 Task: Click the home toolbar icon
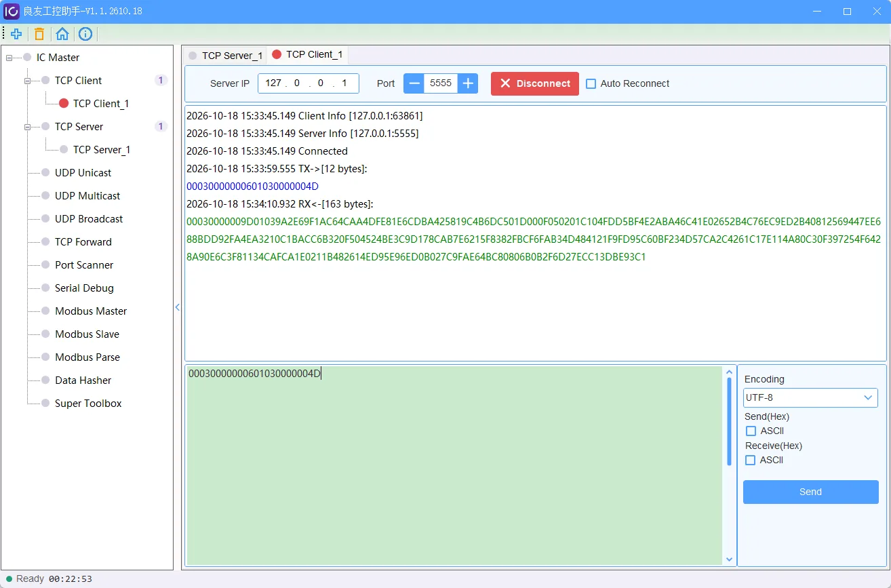tap(62, 34)
